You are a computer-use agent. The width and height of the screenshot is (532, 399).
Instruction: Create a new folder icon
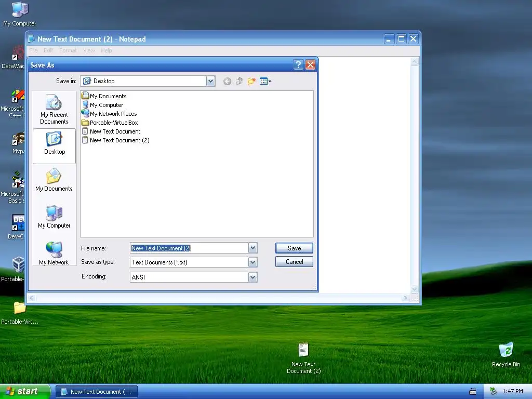[251, 81]
